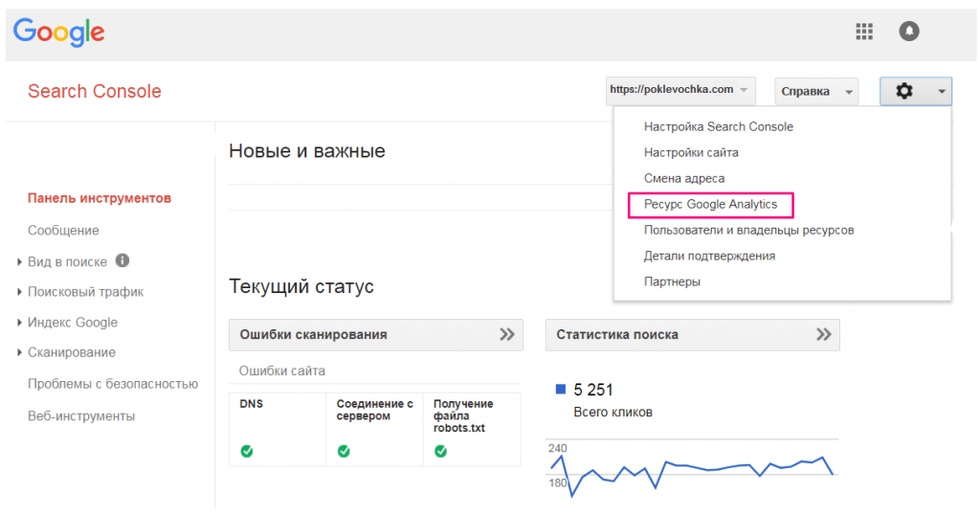Screen dimensions: 980x515
Task: Click the info icon beside Вид в поиске
Action: click(x=122, y=260)
